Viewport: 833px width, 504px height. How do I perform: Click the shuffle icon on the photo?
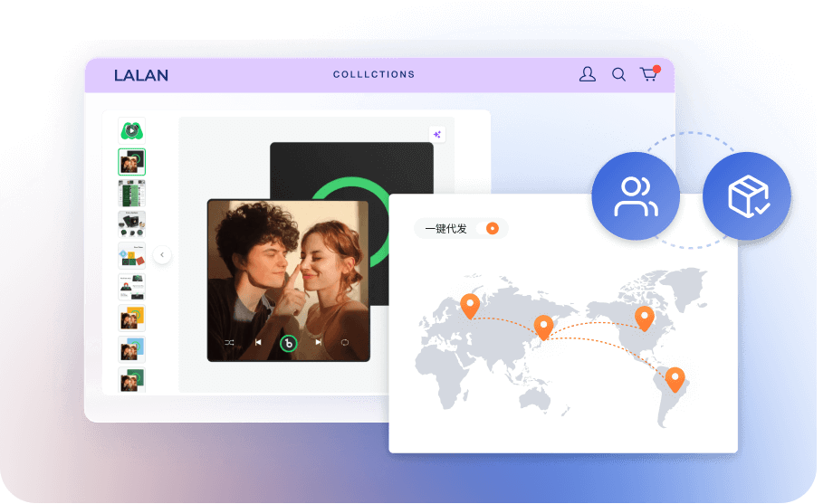click(229, 343)
